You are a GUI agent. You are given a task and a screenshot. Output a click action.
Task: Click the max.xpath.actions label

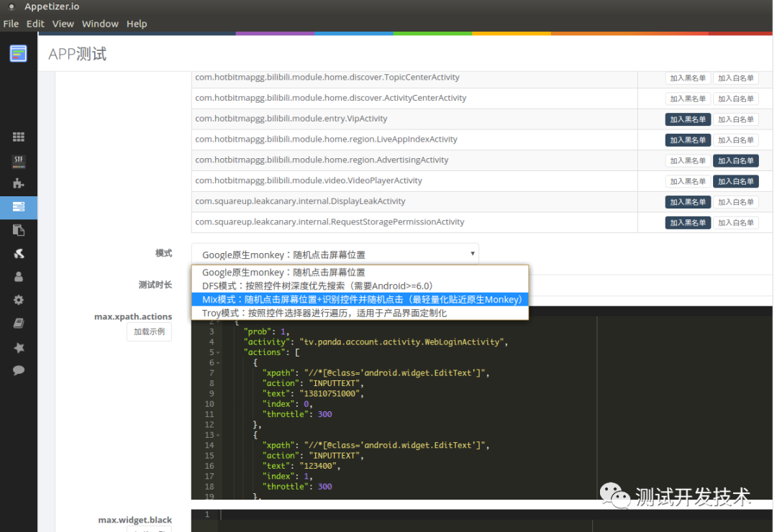click(133, 316)
